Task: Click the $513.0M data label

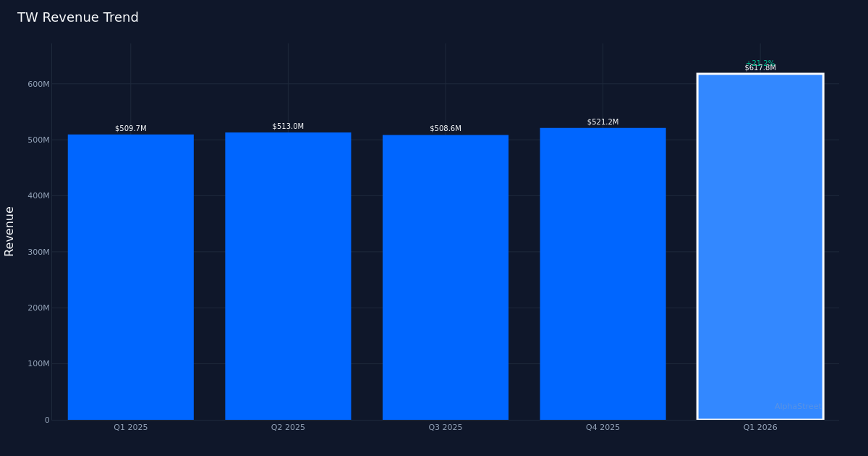Action: [288, 124]
